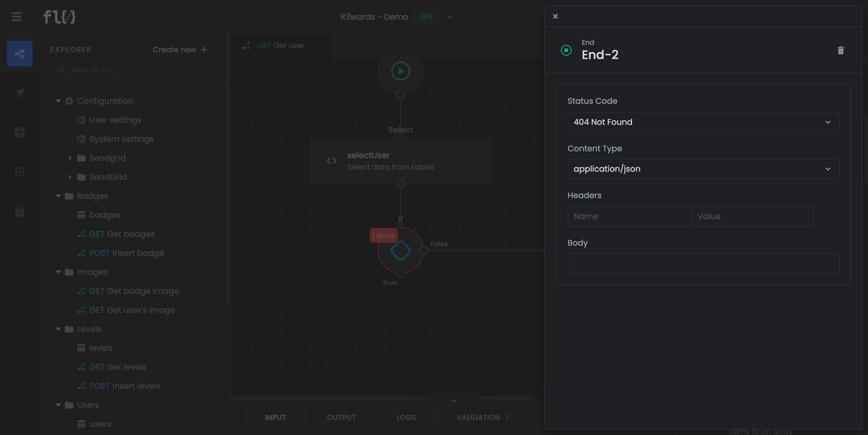Collapse the Images folder
Image resolution: width=868 pixels, height=435 pixels.
pyautogui.click(x=58, y=272)
